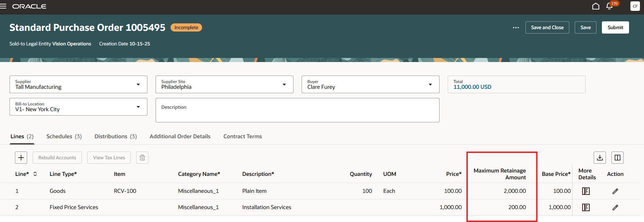Viewport: 644px width, 222px height.
Task: Click the Base Price column header
Action: click(556, 174)
